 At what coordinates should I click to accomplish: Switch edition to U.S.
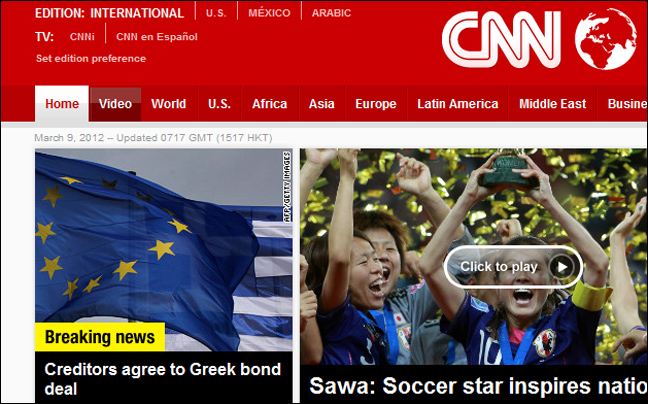216,13
